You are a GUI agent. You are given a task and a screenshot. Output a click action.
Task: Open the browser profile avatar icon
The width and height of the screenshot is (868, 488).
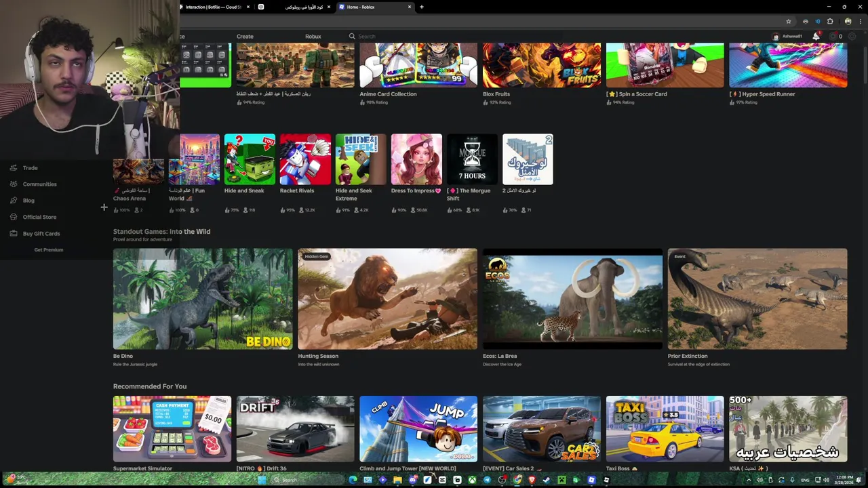point(848,22)
